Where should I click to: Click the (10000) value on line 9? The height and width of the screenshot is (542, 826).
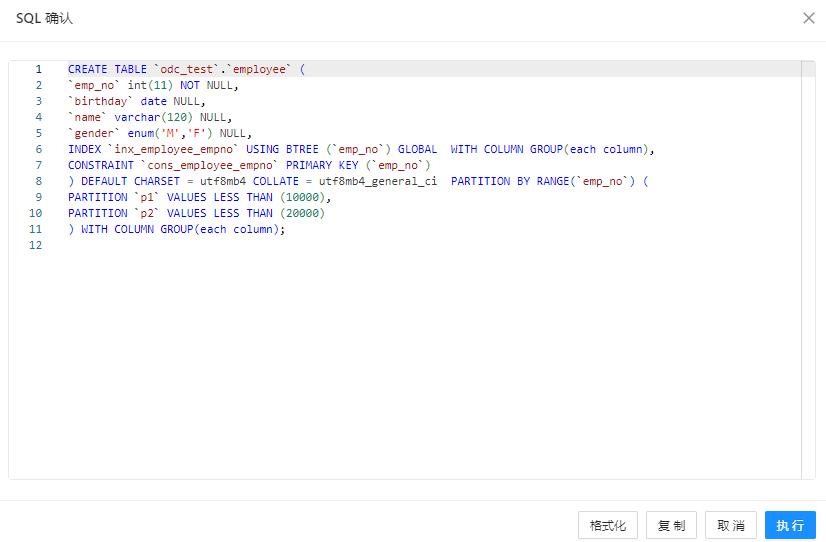pos(302,198)
